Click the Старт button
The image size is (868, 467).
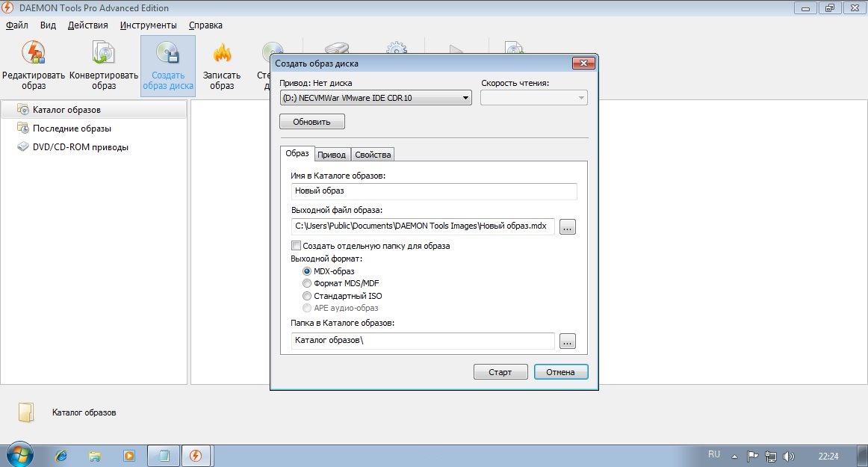(500, 371)
